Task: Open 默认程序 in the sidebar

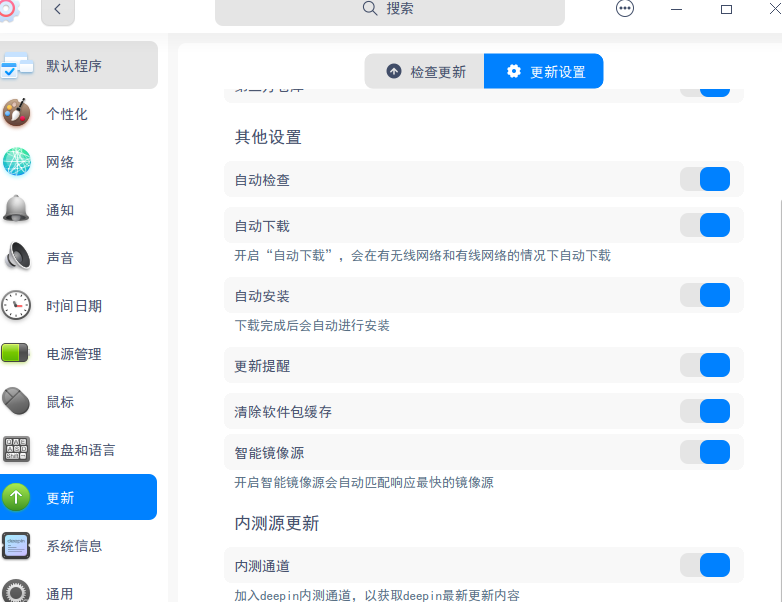Action: (x=79, y=65)
